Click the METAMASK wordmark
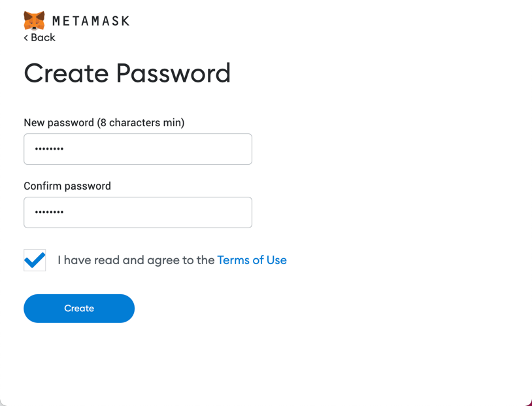Screen dimensions: 532x406 (91, 20)
